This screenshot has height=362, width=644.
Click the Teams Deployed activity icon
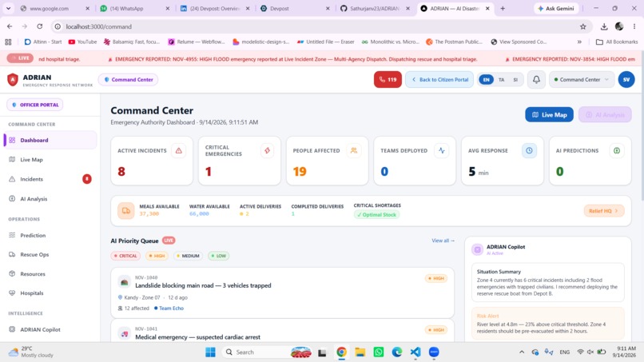pos(442,151)
